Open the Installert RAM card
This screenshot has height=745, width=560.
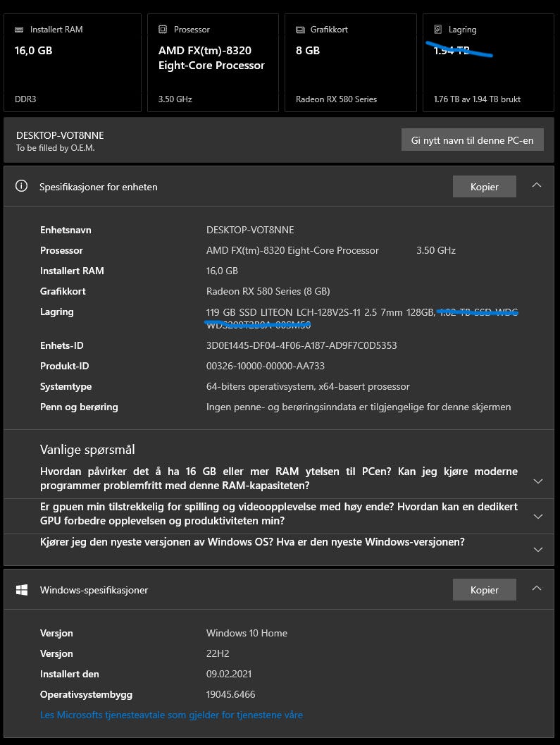point(72,63)
